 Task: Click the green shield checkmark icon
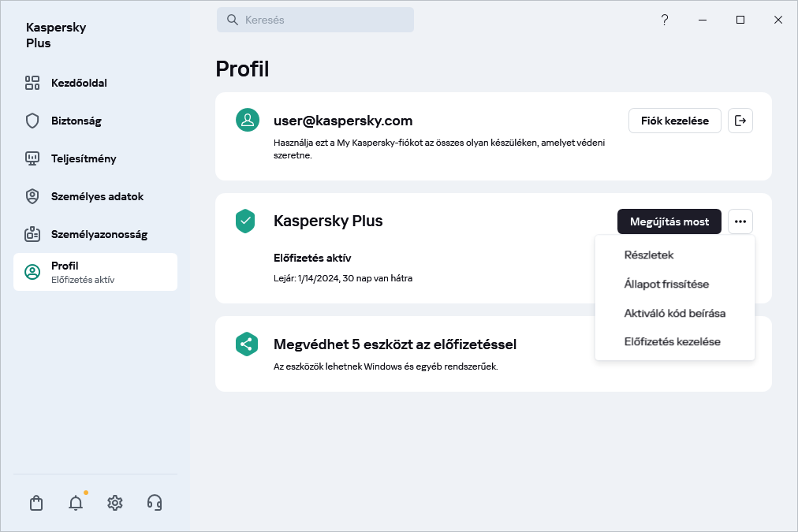tap(246, 221)
